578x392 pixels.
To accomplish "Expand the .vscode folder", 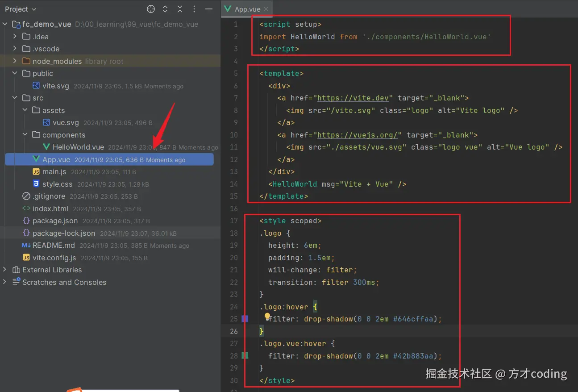I will pyautogui.click(x=15, y=49).
